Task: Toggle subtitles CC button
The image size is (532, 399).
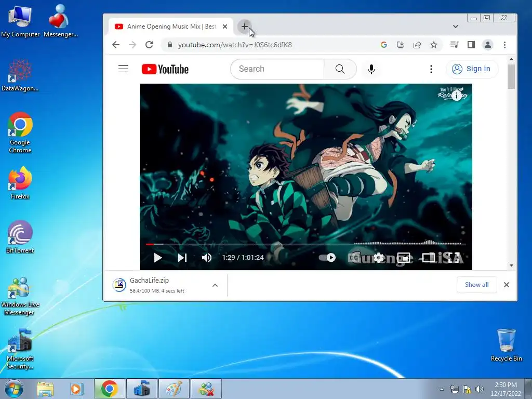Action: pyautogui.click(x=354, y=258)
